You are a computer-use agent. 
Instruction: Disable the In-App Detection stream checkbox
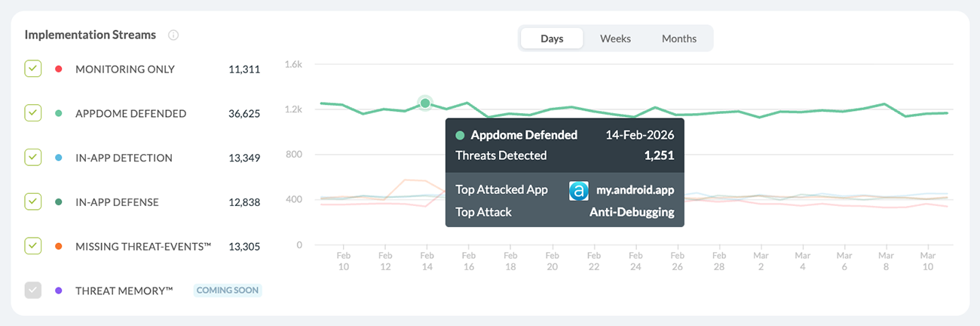click(33, 158)
